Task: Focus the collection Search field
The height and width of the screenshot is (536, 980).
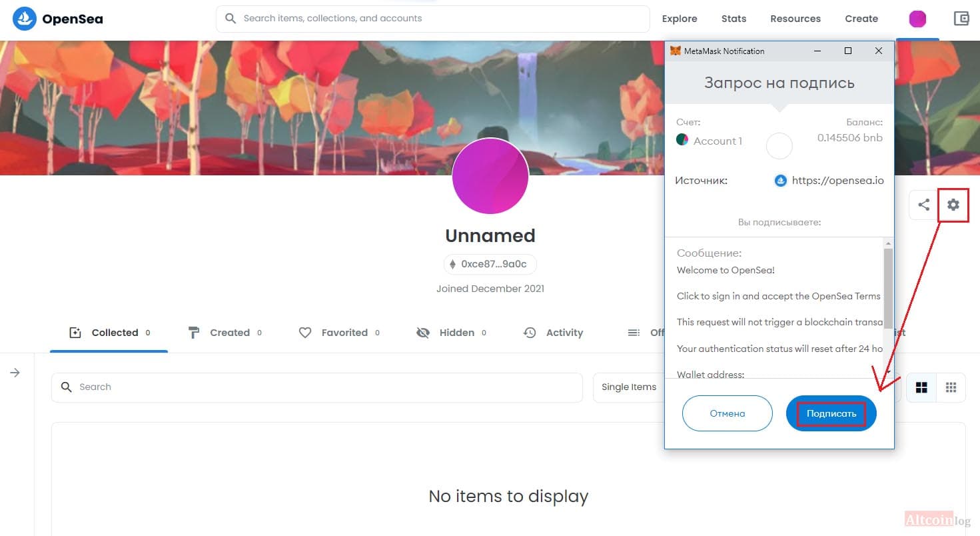Action: coord(317,387)
